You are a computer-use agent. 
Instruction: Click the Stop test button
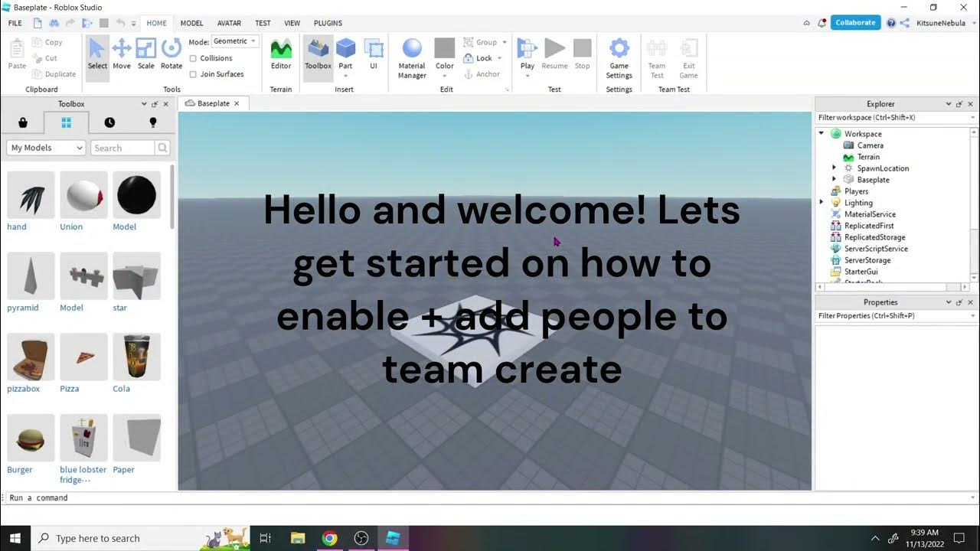click(x=583, y=54)
